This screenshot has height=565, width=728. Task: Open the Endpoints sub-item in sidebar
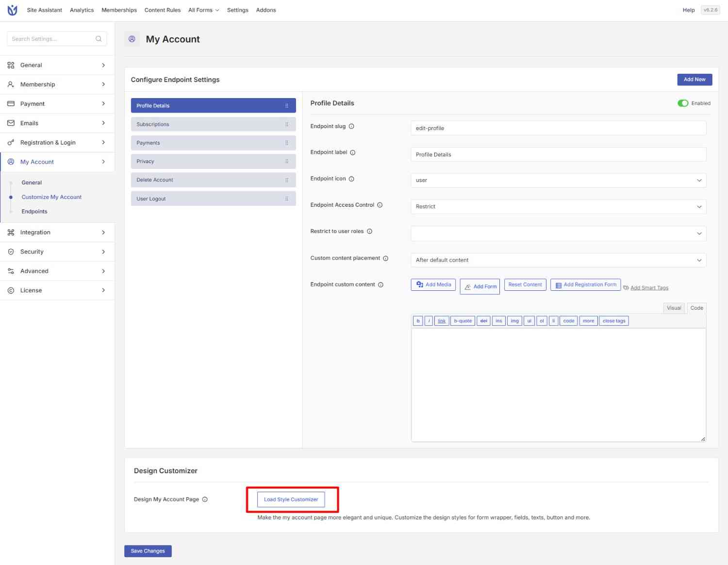pos(34,212)
